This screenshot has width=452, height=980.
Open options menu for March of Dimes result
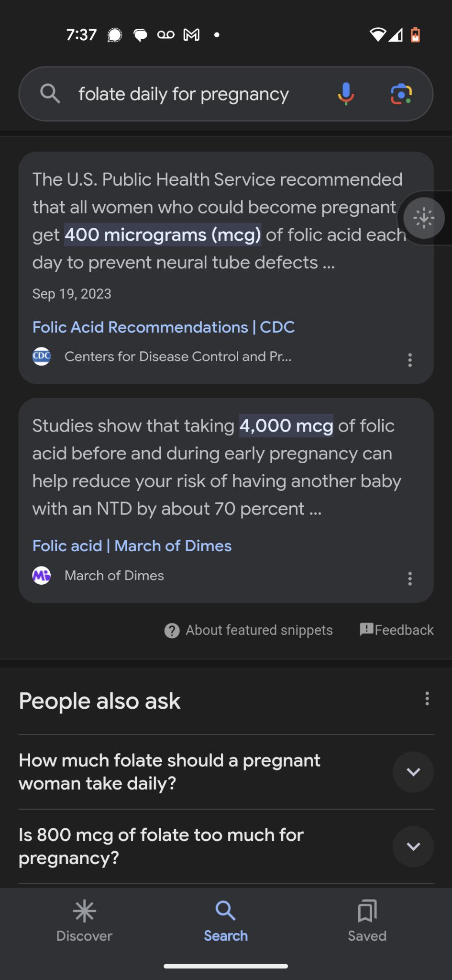click(x=410, y=579)
